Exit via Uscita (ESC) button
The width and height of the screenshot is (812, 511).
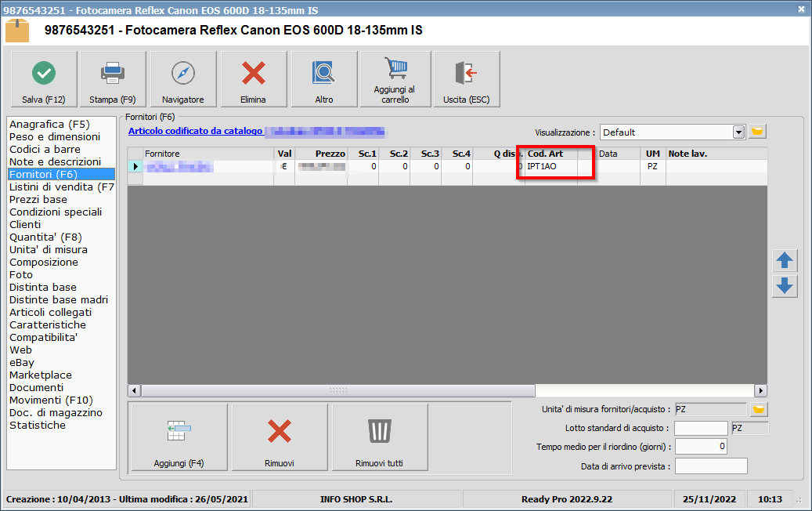467,79
